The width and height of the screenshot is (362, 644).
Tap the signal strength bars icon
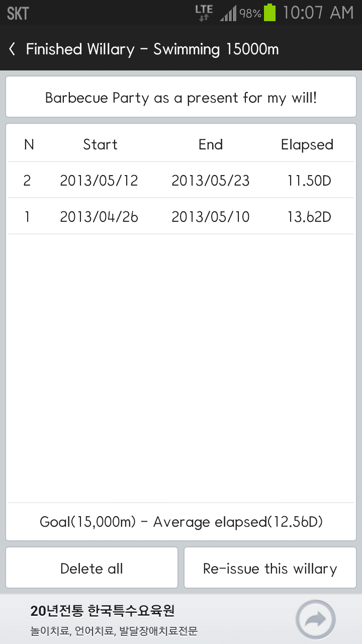click(x=228, y=14)
